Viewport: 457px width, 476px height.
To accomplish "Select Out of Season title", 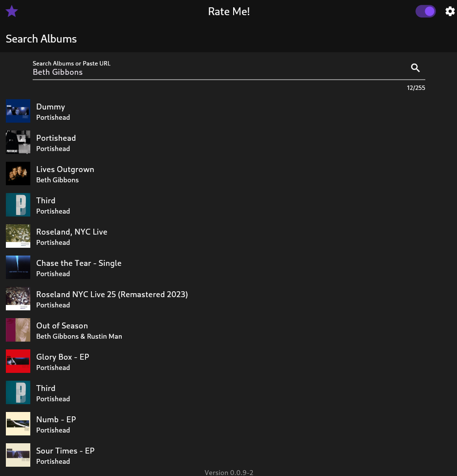I will point(62,325).
